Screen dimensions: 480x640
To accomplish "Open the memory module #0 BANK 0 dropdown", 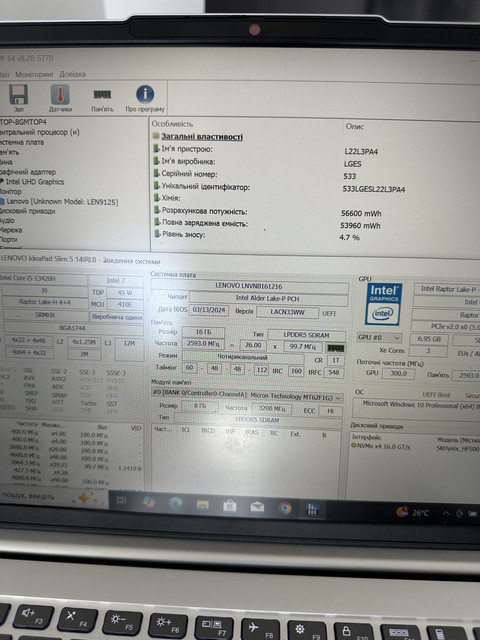I will [x=247, y=397].
